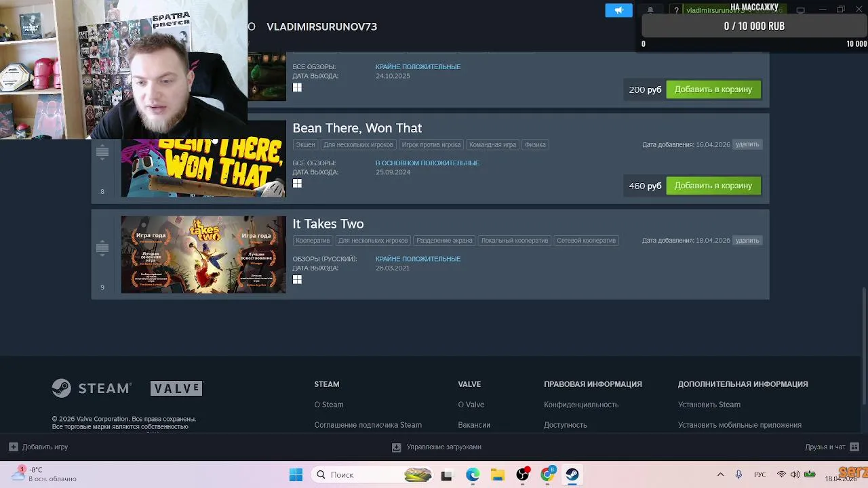The image size is (868, 488).
Task: Click the Valve logo in footer
Action: (176, 388)
